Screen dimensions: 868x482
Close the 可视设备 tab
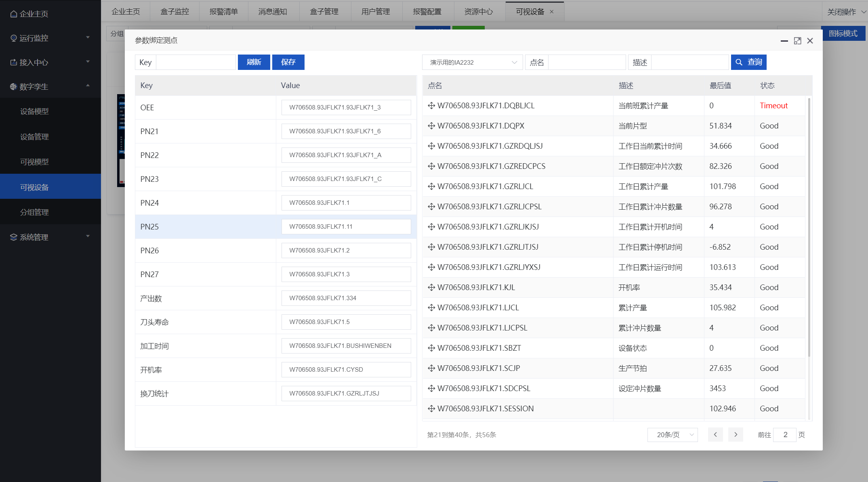point(552,12)
